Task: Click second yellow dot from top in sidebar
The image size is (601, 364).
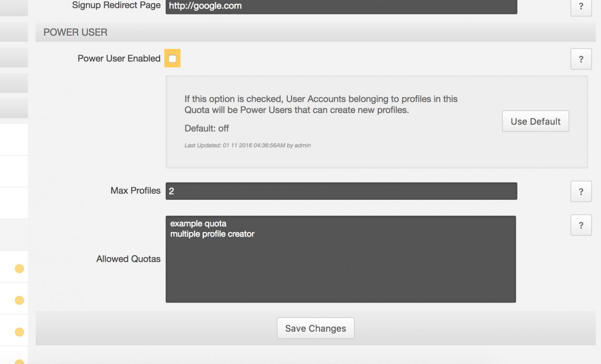Action: point(19,300)
